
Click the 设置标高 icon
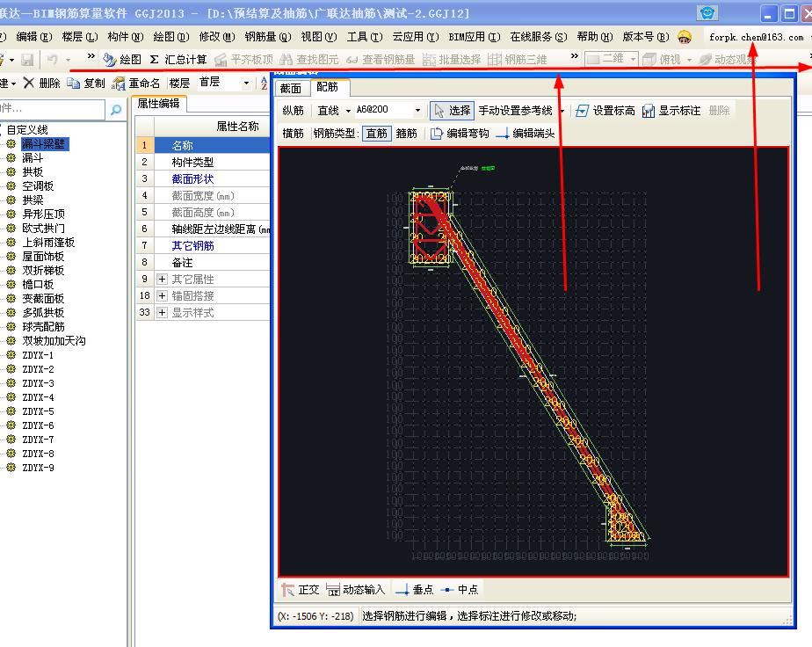[582, 111]
